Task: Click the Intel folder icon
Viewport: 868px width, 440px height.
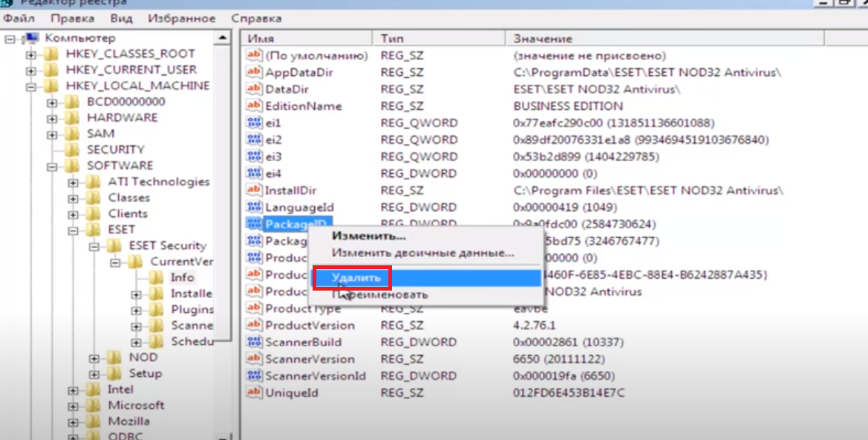Action: pyautogui.click(x=93, y=389)
